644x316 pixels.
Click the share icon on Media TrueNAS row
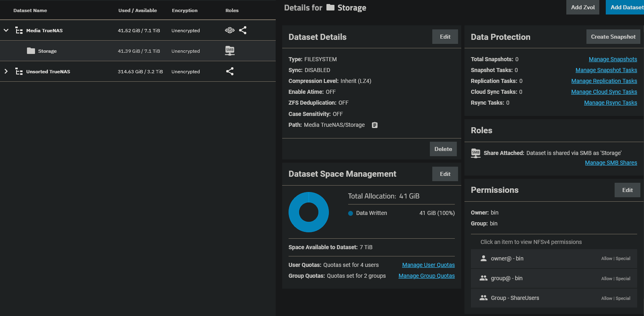243,30
